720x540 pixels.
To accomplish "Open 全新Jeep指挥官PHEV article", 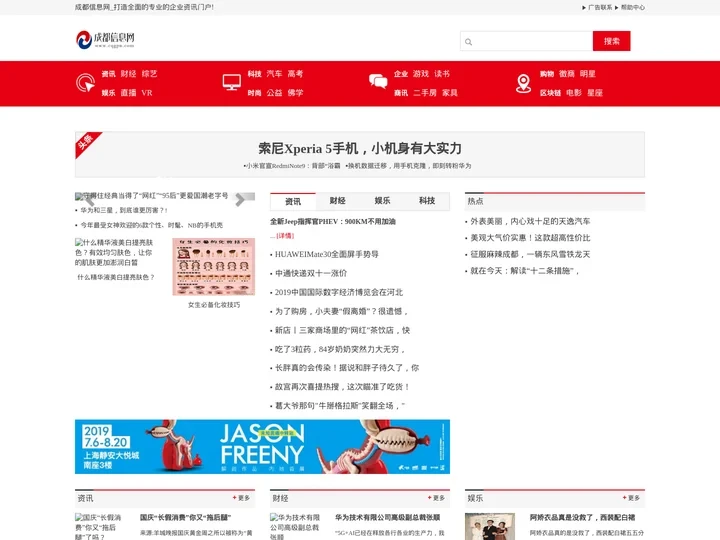I will 333,221.
